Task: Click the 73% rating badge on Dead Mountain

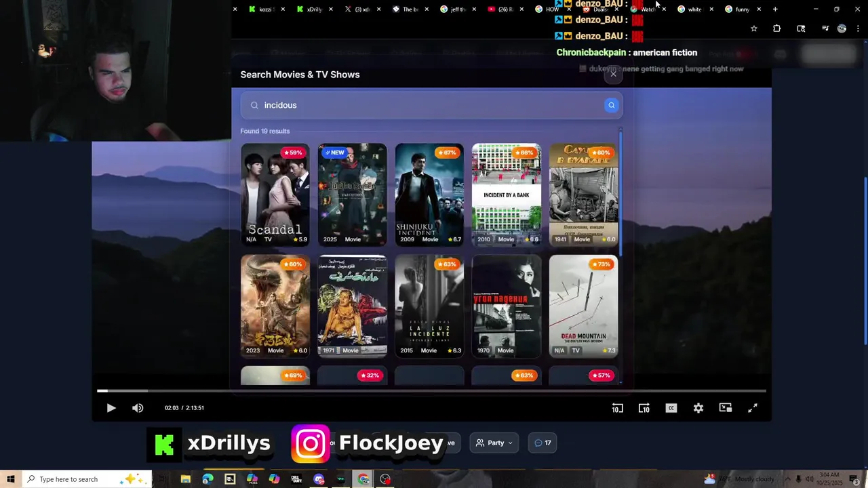Action: (601, 264)
